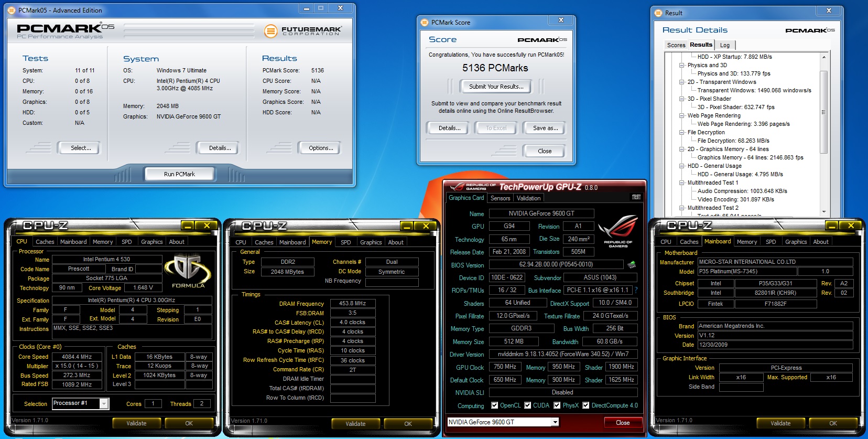Image resolution: width=868 pixels, height=439 pixels.
Task: Collapse the 2D - Transparent Windows node
Action: click(x=682, y=82)
